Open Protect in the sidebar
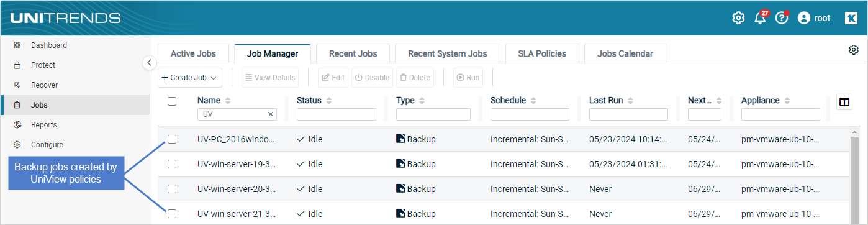Viewport: 868px width, 225px height. point(75,65)
